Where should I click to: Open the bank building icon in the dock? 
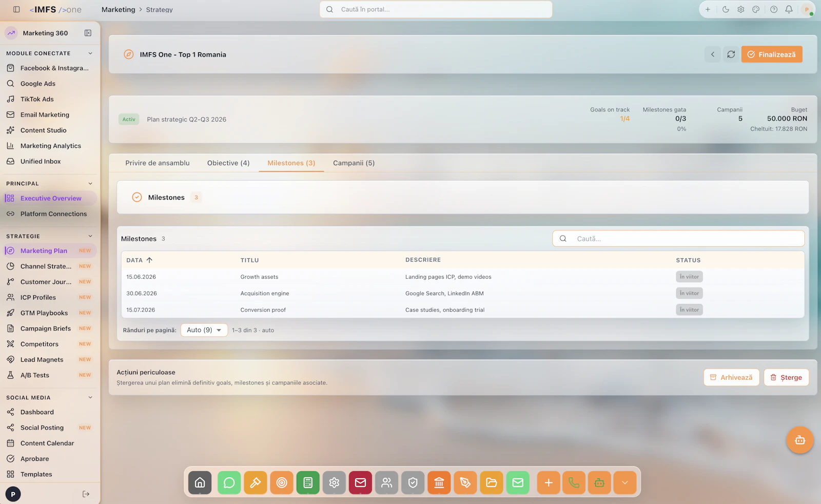pos(439,482)
